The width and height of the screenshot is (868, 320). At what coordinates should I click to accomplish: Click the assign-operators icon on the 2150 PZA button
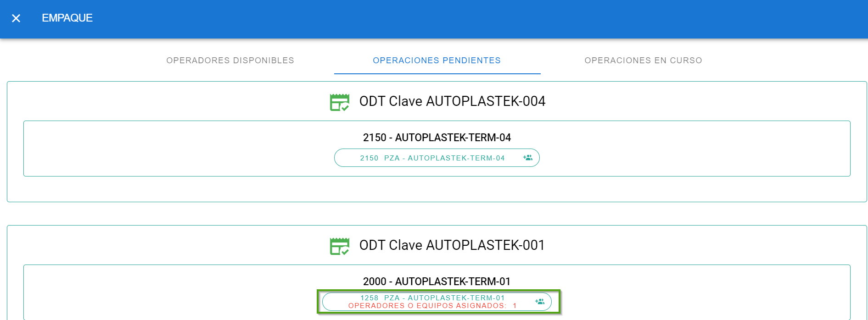(x=528, y=158)
